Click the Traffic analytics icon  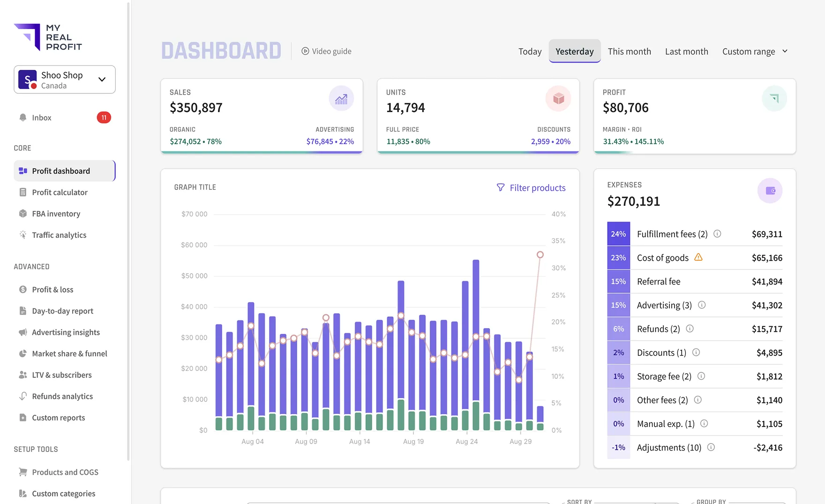[x=22, y=235]
